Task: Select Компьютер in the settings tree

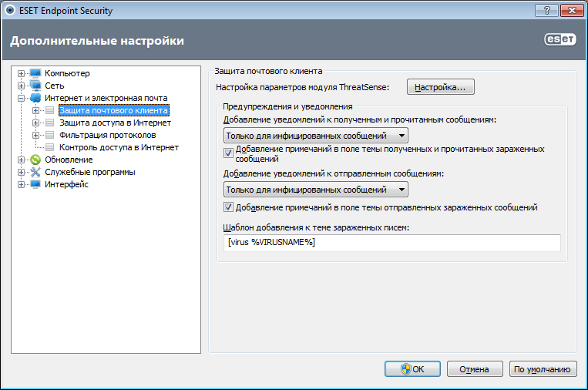Action: (x=67, y=73)
